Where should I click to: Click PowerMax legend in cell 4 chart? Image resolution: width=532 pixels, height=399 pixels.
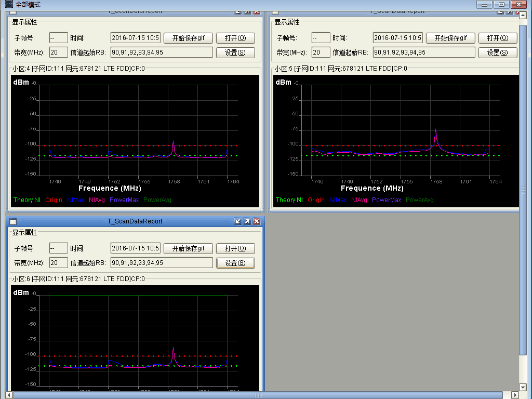pos(124,200)
